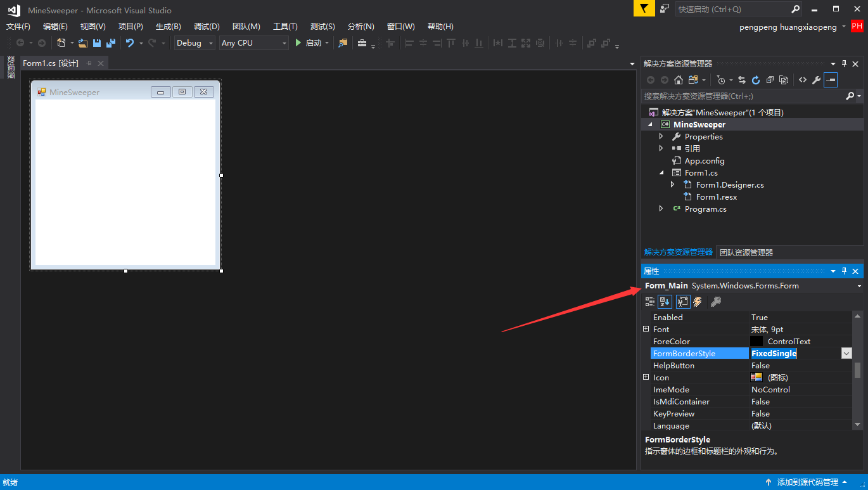
Task: Click the Save All toolbar icon
Action: pyautogui.click(x=111, y=43)
